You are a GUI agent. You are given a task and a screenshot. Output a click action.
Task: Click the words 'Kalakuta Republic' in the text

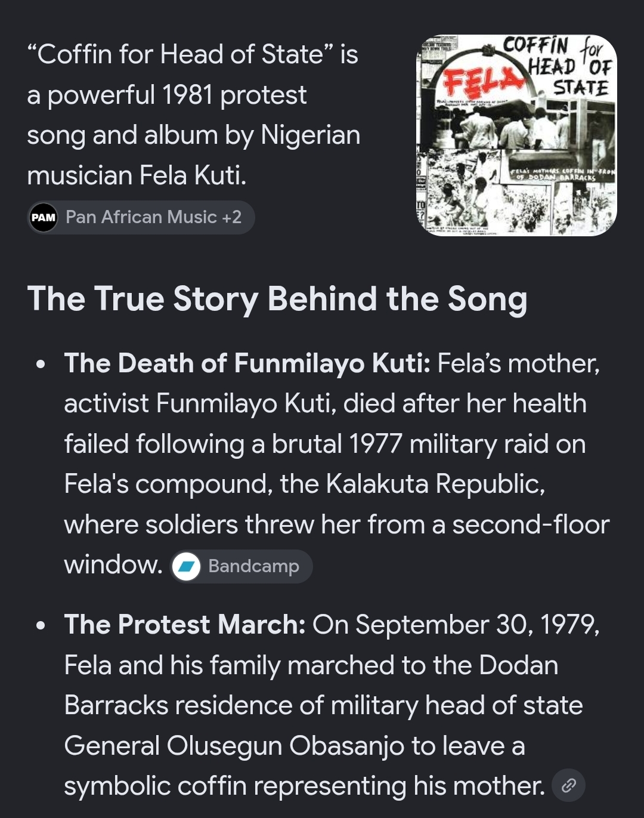[436, 484]
